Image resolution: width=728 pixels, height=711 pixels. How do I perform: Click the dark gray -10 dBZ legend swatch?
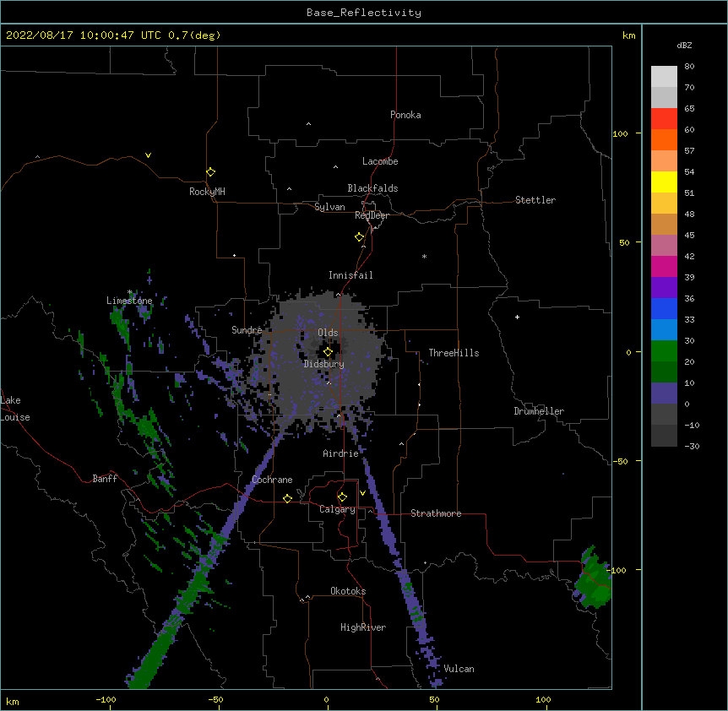[664, 415]
